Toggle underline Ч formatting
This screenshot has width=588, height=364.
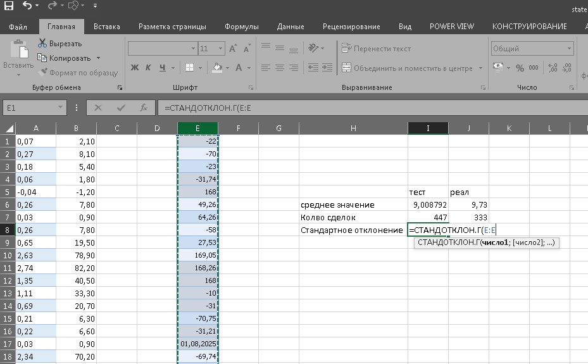[x=163, y=68]
